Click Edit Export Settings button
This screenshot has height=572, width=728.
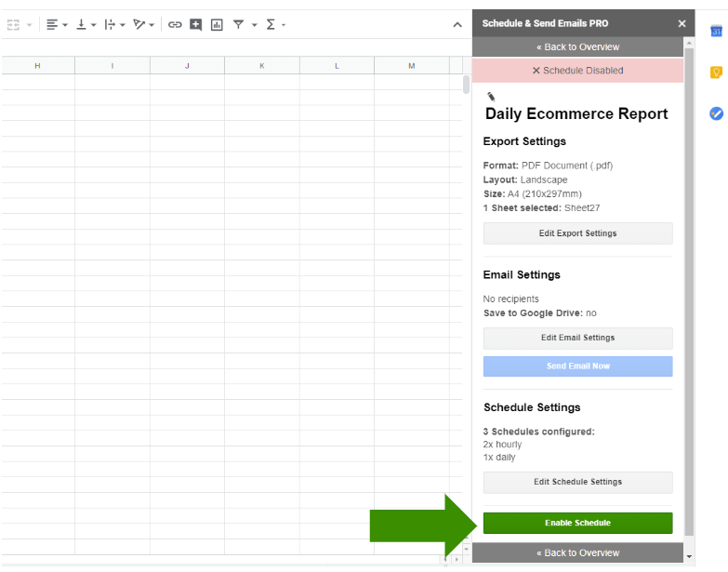[x=577, y=233]
